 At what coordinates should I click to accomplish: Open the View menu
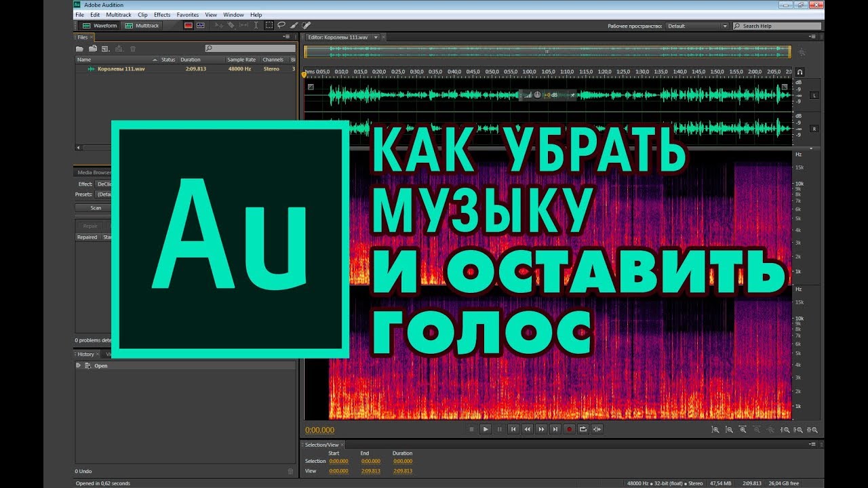pyautogui.click(x=211, y=14)
